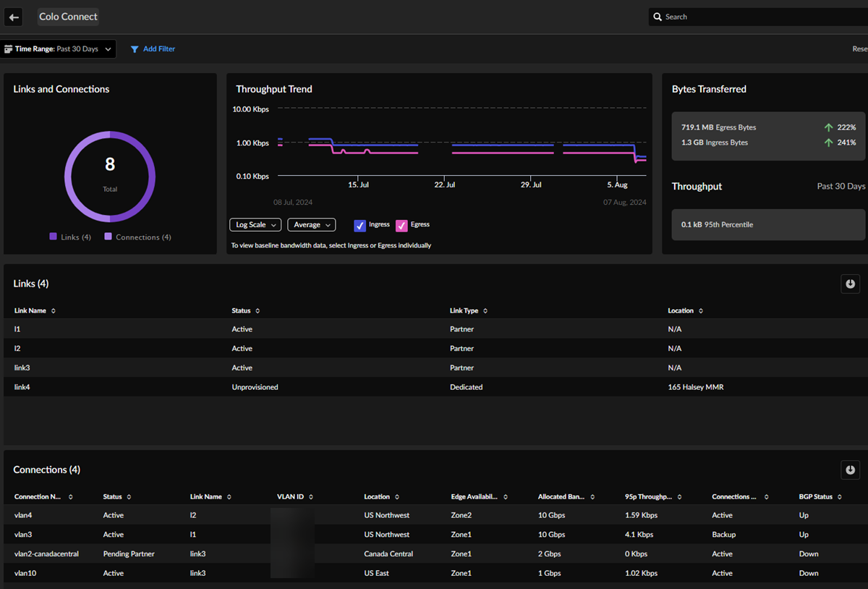
Task: Click the Add Filter funnel icon
Action: pyautogui.click(x=135, y=49)
